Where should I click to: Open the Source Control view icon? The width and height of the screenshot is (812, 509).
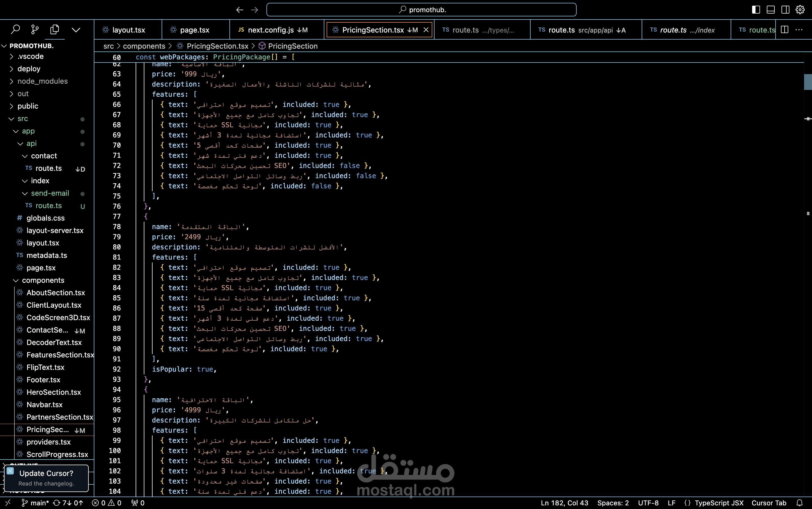coord(35,30)
